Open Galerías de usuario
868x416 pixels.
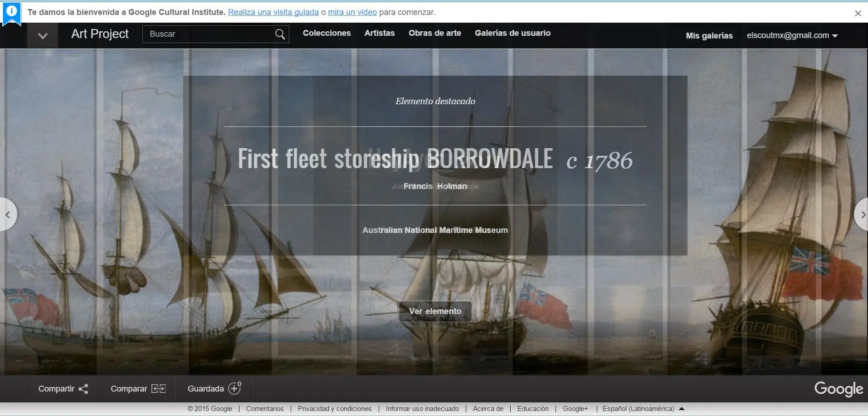point(512,33)
